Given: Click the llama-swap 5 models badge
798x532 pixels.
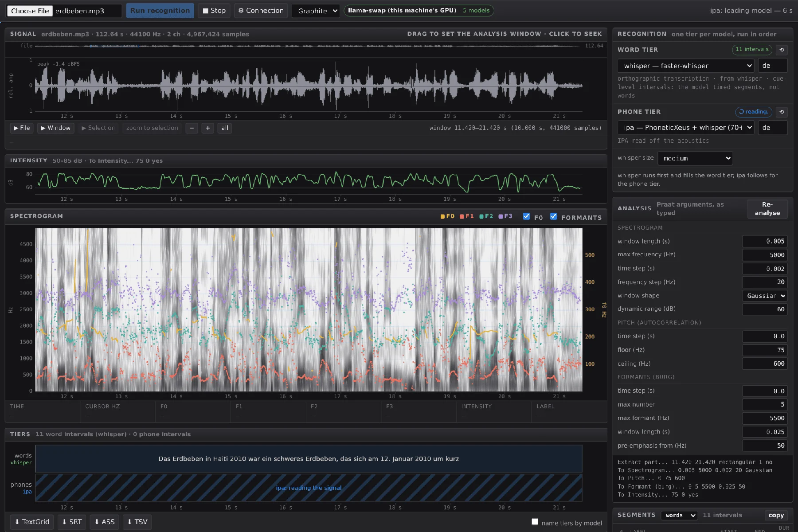Looking at the screenshot, I should point(419,11).
